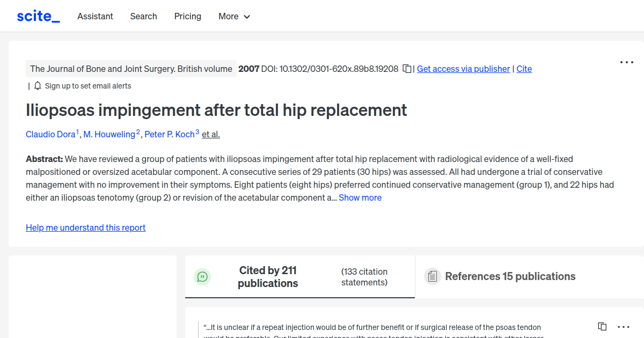Click "Help me understand this report"
The height and width of the screenshot is (338, 644).
pyautogui.click(x=85, y=227)
